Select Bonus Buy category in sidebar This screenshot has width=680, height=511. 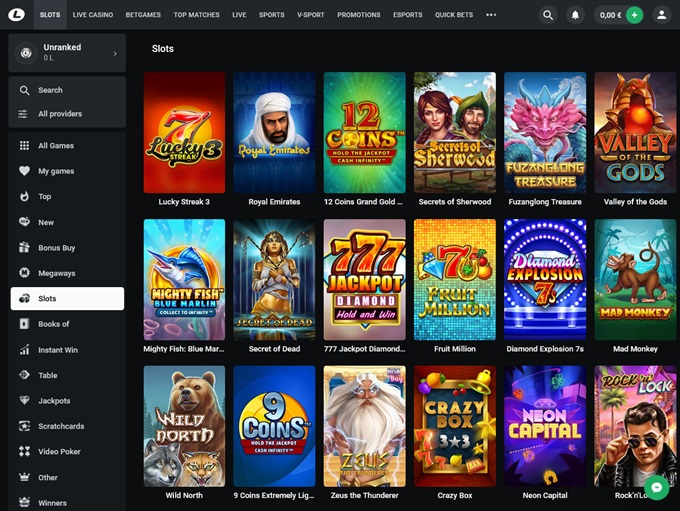coord(56,247)
